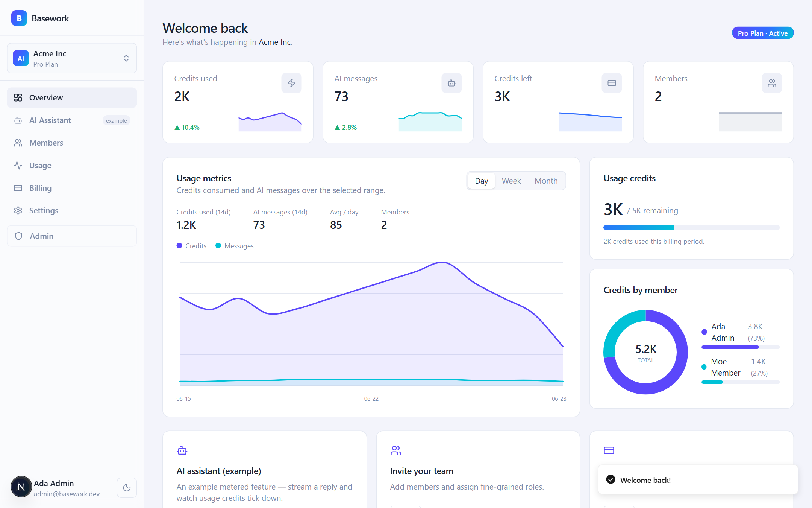Screen dimensions: 812x508
Task: Click the 5.2K total donut chart
Action: 645,352
